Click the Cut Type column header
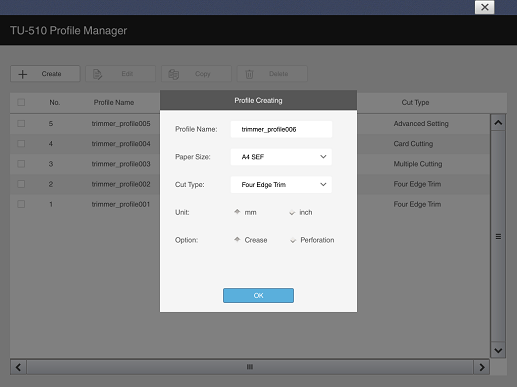Viewport: 517px width, 387px height. (x=415, y=102)
